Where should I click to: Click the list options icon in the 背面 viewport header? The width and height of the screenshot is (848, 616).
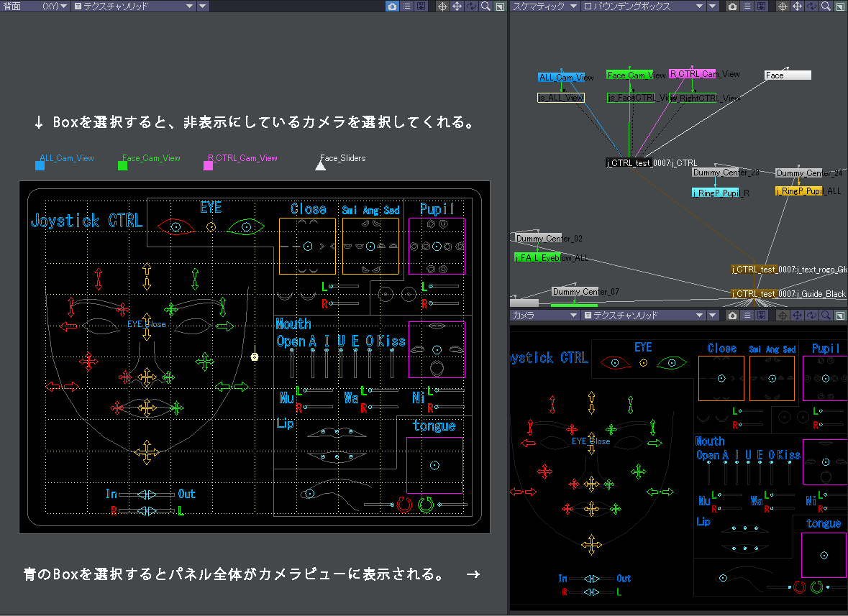[406, 6]
